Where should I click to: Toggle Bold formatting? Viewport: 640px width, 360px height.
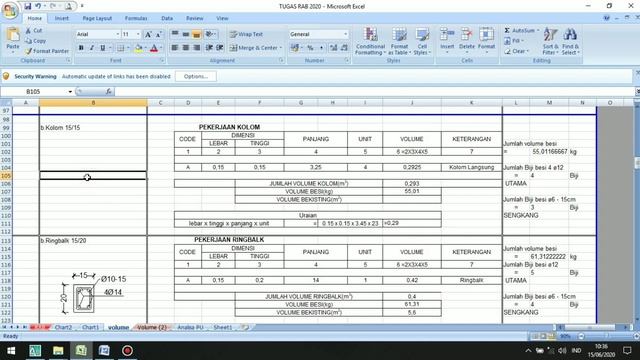point(81,48)
